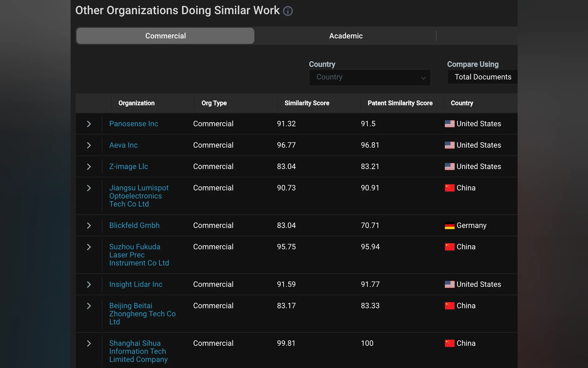The width and height of the screenshot is (588, 368).
Task: Open the Insight Lidar Inc link
Action: pos(136,284)
